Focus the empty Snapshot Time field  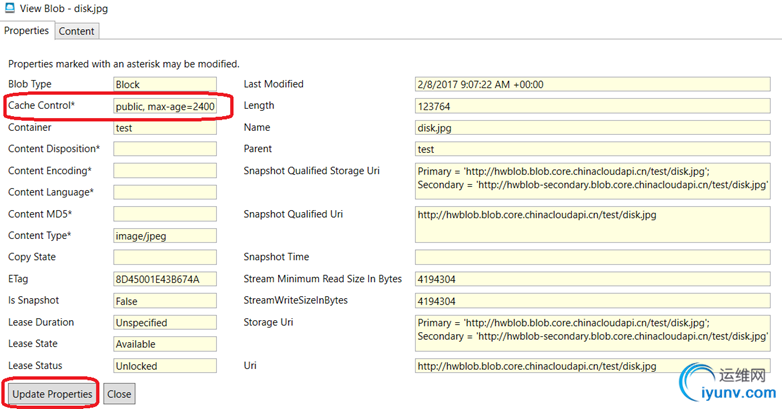[592, 257]
